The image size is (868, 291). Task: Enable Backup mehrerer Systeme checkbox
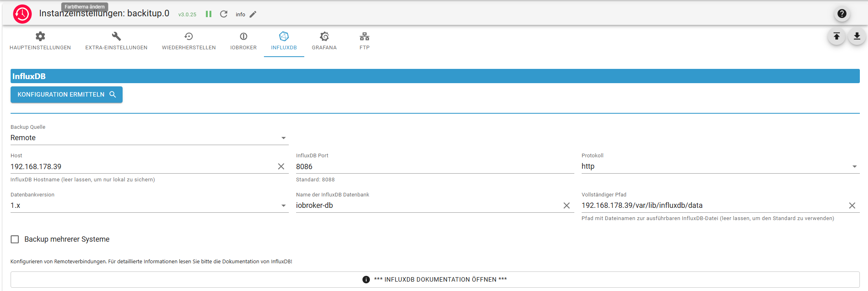pyautogui.click(x=15, y=239)
